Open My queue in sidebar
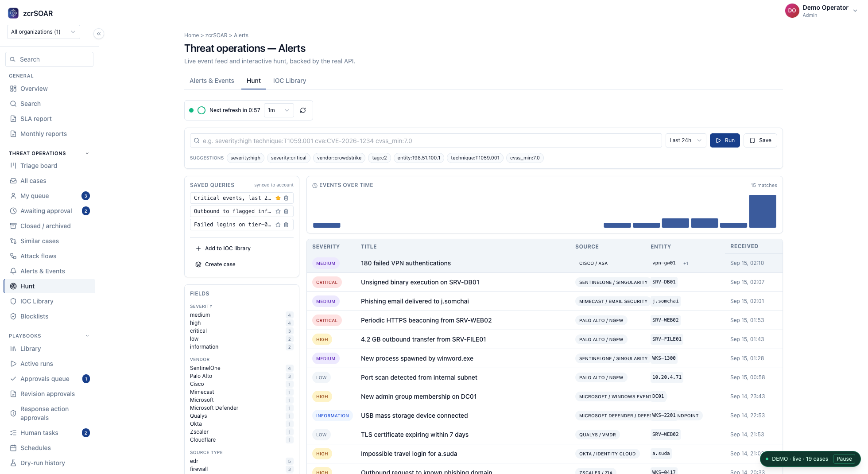Viewport: 868px width, 474px height. (49, 196)
